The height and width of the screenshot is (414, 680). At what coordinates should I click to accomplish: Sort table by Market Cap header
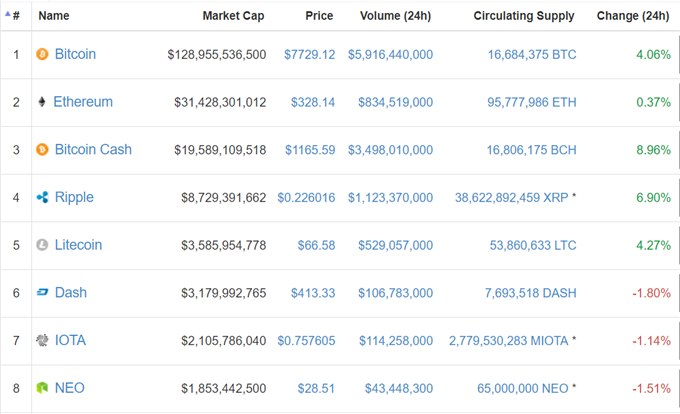pyautogui.click(x=233, y=16)
